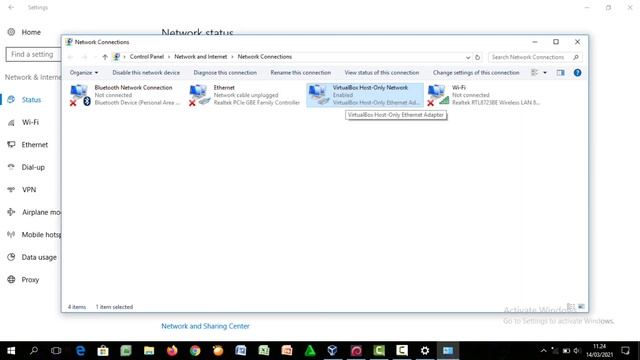Click the 'Network cable unplugged' status text
640x360 pixels.
(x=246, y=95)
